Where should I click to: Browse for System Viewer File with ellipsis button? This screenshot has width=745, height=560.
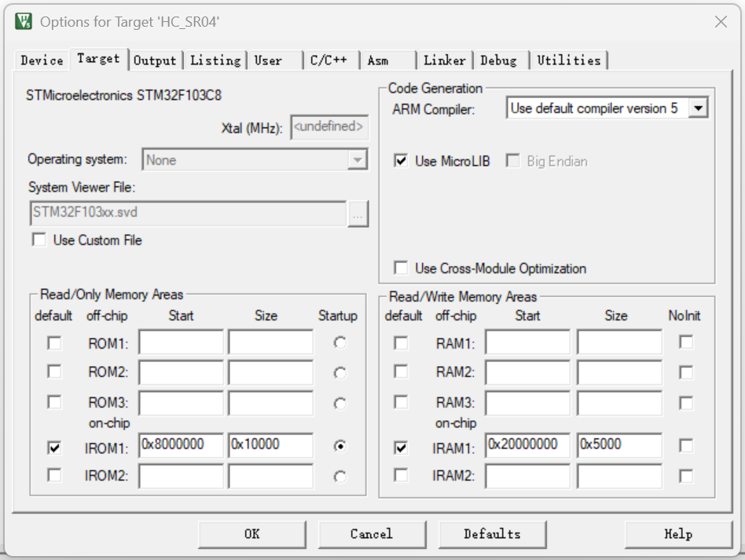coord(358,214)
